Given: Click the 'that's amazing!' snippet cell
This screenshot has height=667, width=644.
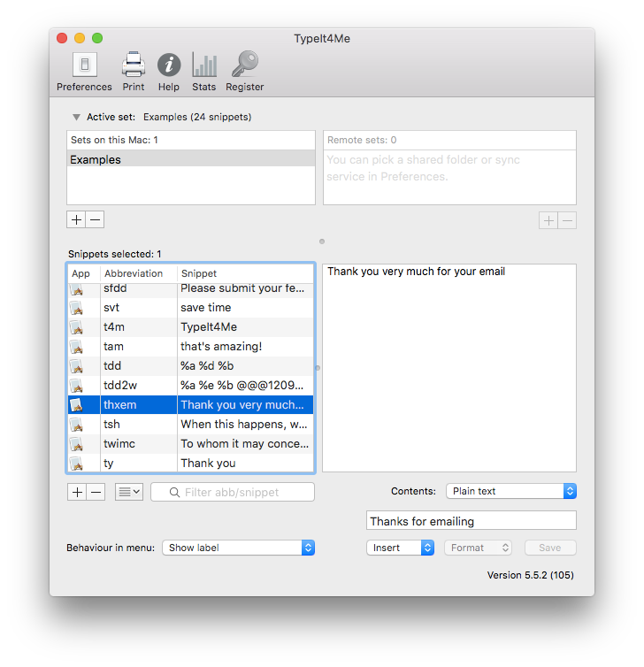Looking at the screenshot, I should [x=245, y=347].
